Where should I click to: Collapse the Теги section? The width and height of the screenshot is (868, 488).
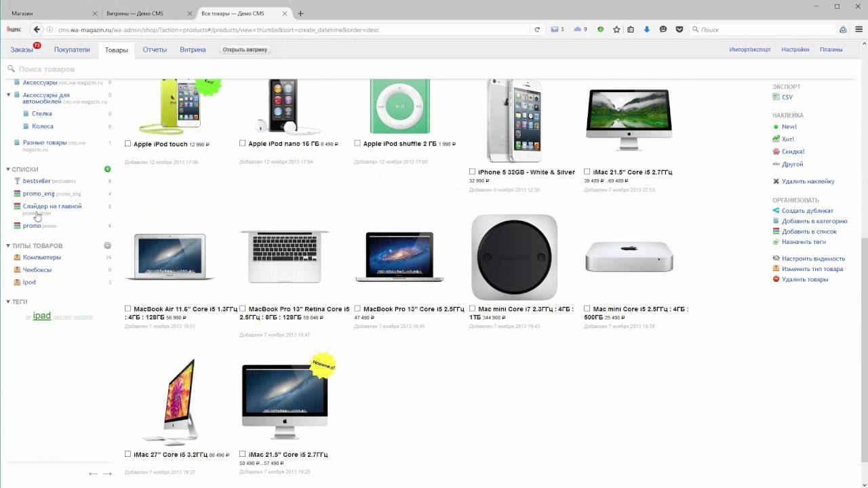point(8,302)
